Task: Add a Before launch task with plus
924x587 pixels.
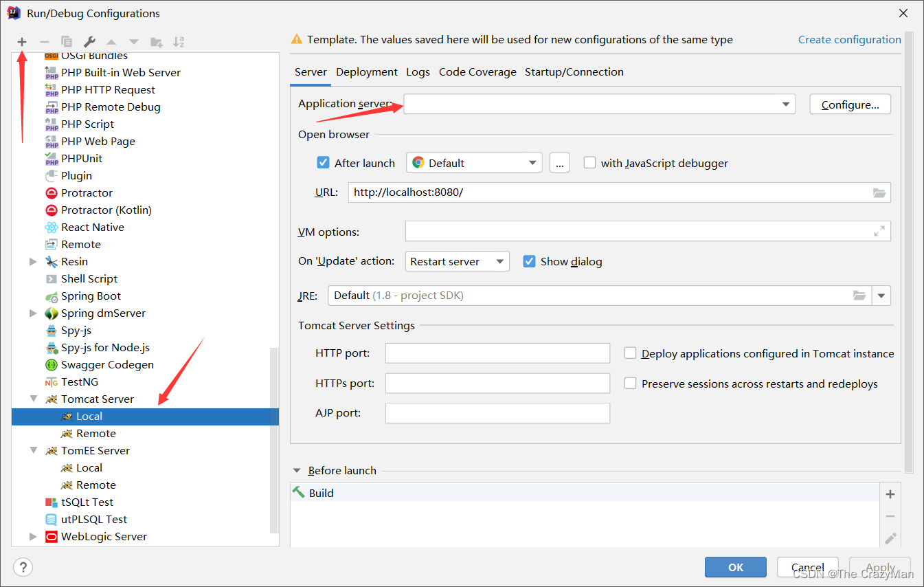Action: [890, 494]
